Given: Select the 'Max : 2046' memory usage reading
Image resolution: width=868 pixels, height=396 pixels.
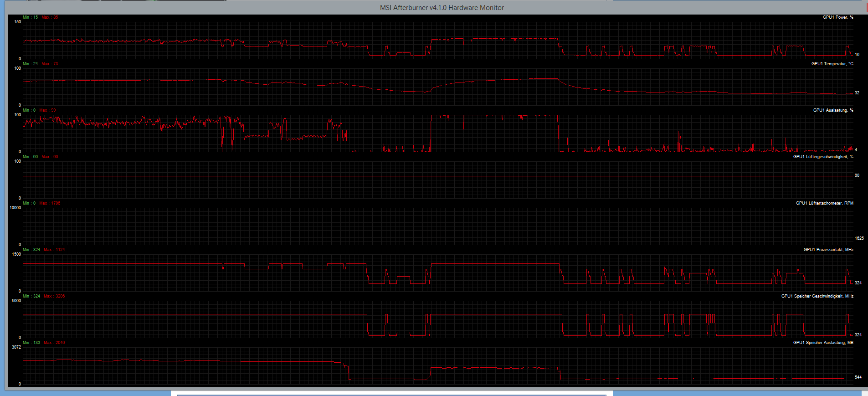Looking at the screenshot, I should [55, 343].
